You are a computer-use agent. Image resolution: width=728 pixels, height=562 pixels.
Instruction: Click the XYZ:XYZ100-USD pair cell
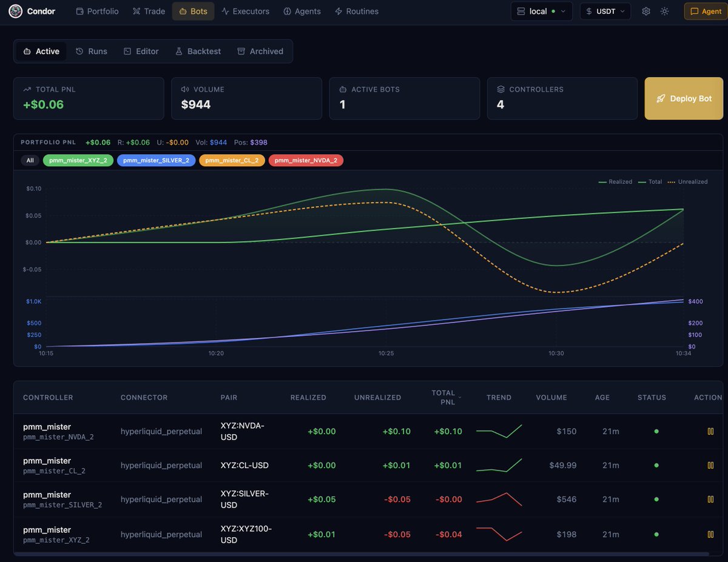tap(246, 535)
